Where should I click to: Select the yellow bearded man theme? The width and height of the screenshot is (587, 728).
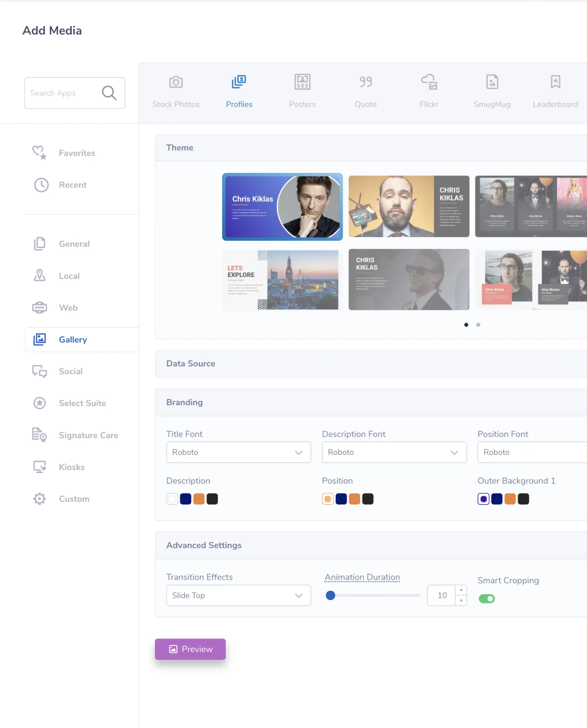tap(409, 206)
